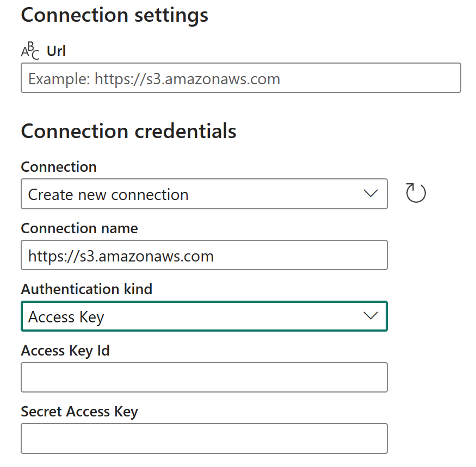Click the Connection settings heading
The width and height of the screenshot is (476, 467).
click(114, 15)
